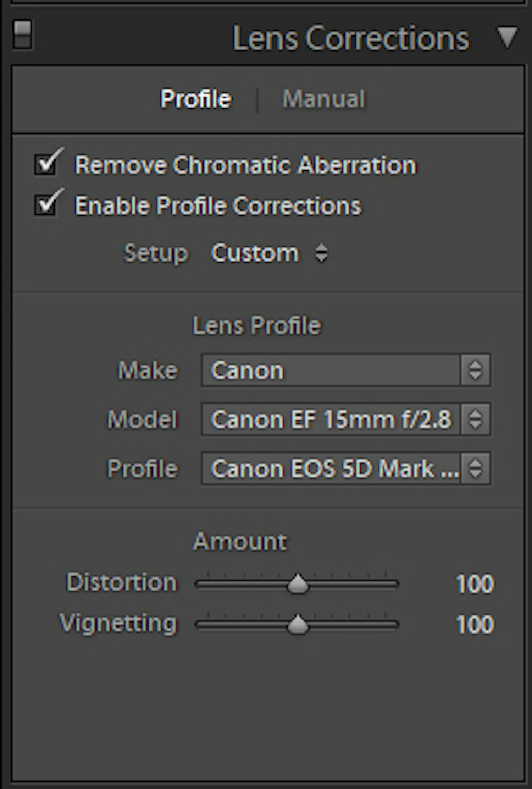Click the Vignetting slider handle
This screenshot has height=789, width=532.
298,624
